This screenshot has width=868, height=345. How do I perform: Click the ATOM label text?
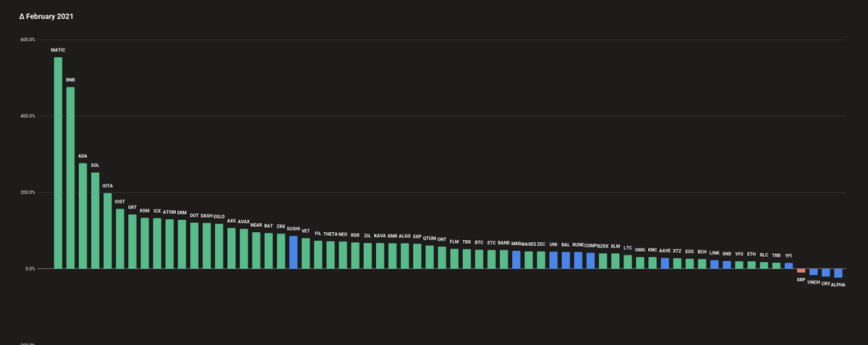click(x=169, y=212)
